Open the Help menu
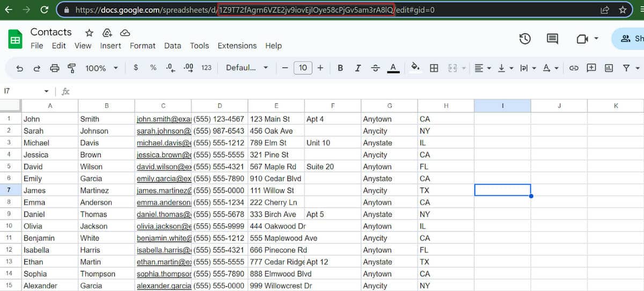This screenshot has width=644, height=291. 274,46
